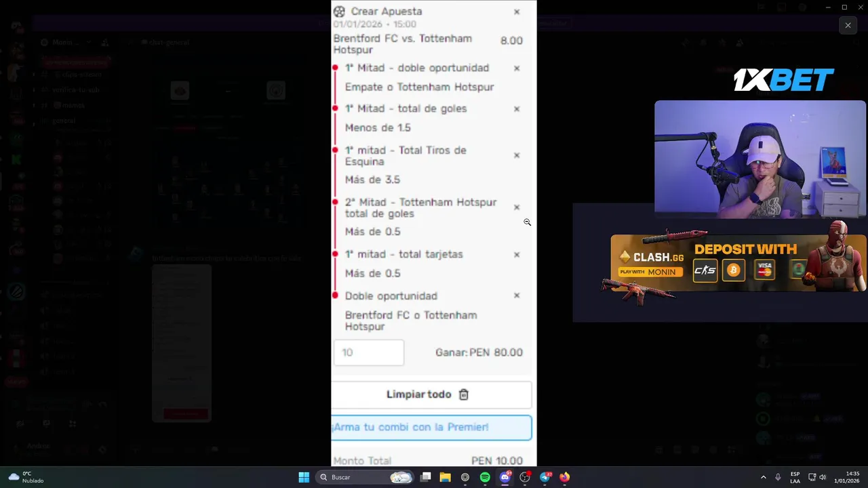Remove 2ª Mitad Tottenham total de goles selection

tap(517, 207)
